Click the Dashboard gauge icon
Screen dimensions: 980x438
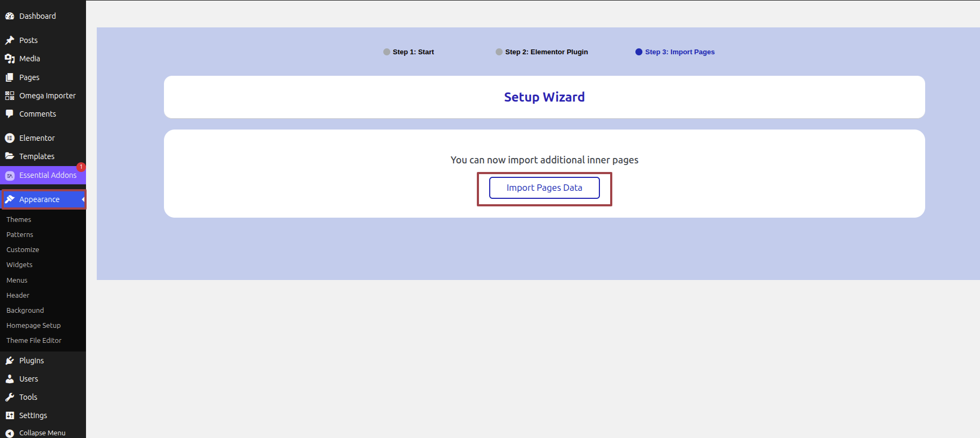point(10,16)
